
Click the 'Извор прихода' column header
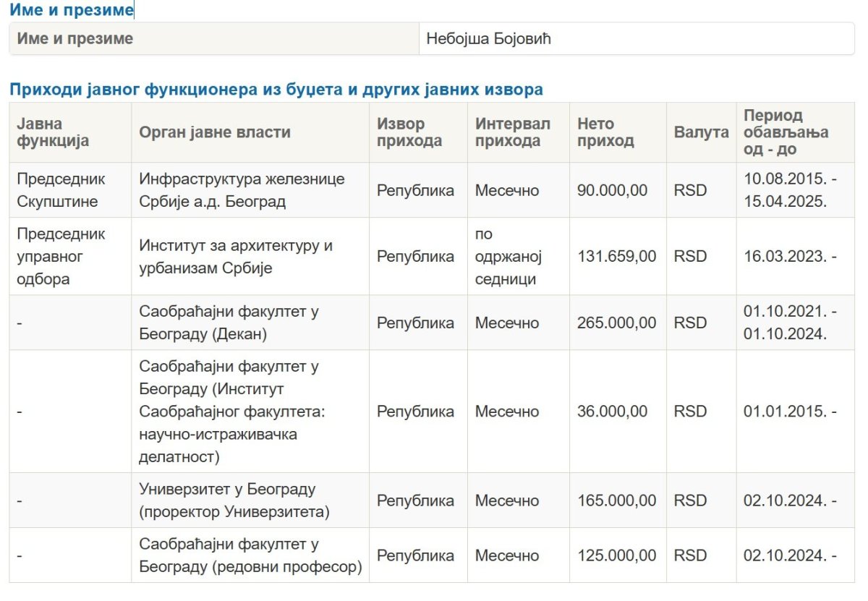409,132
